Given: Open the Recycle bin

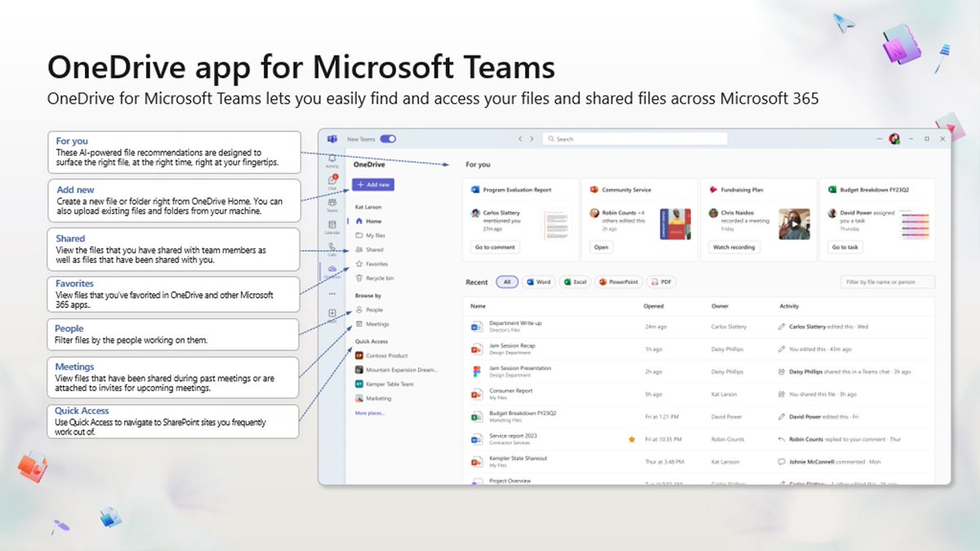Looking at the screenshot, I should pyautogui.click(x=373, y=278).
